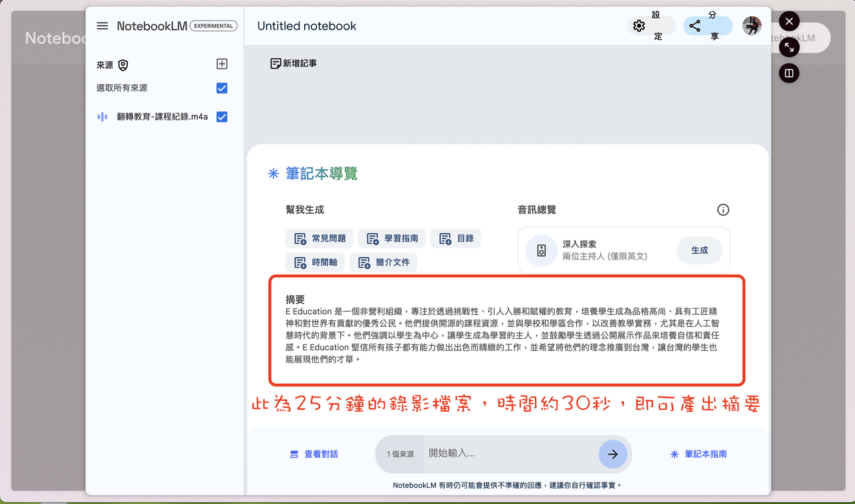Click the 深入探索 speaker icon
This screenshot has width=855, height=504.
coord(541,251)
